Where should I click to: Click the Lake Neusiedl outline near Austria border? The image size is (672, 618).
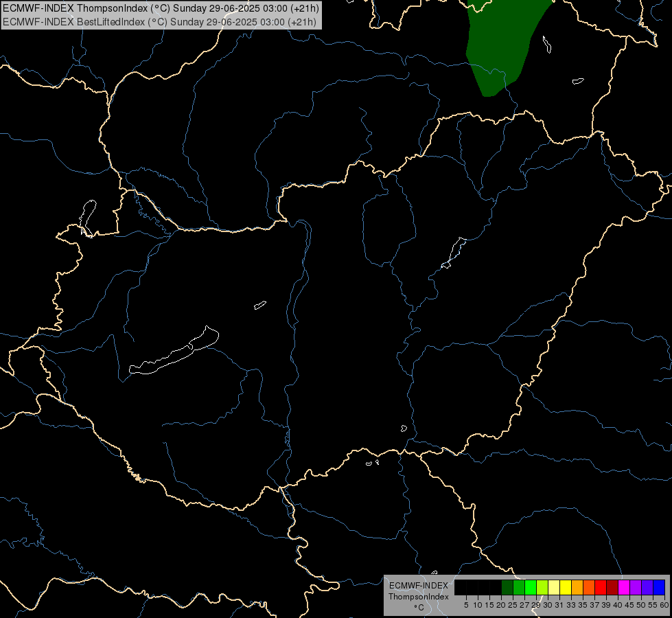tap(87, 218)
